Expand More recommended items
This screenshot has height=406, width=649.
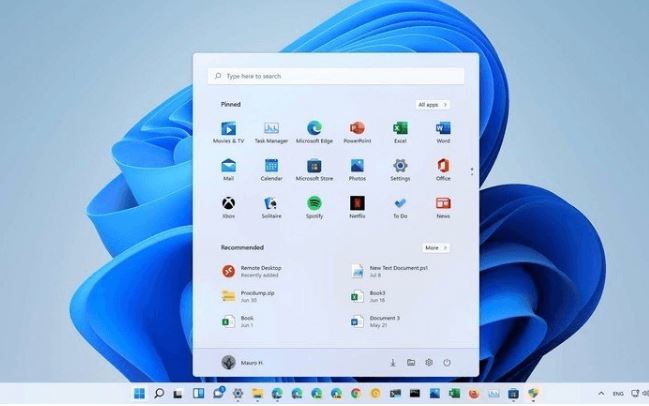click(x=436, y=247)
